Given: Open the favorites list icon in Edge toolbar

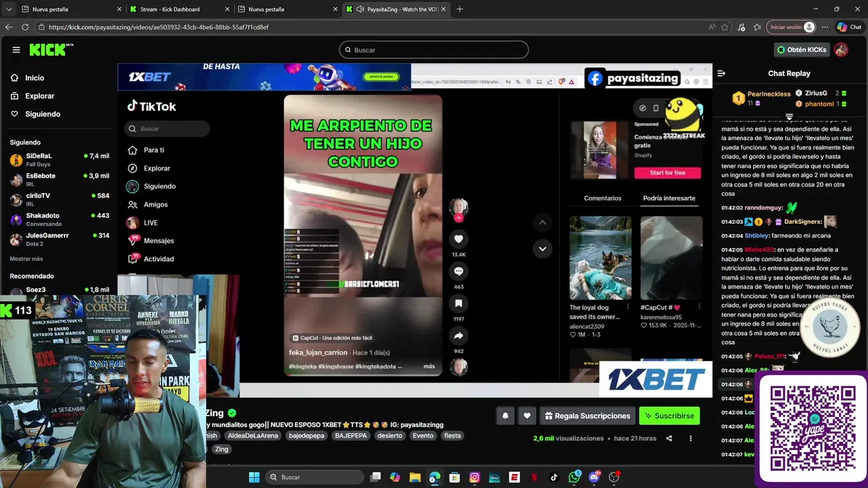Looking at the screenshot, I should 757,27.
